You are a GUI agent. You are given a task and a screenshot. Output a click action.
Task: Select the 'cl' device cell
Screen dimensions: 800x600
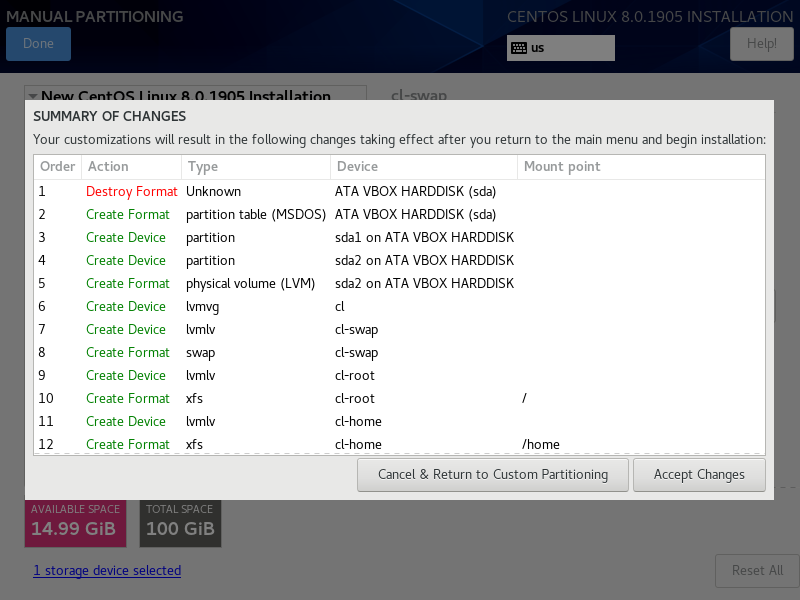pyautogui.click(x=339, y=306)
